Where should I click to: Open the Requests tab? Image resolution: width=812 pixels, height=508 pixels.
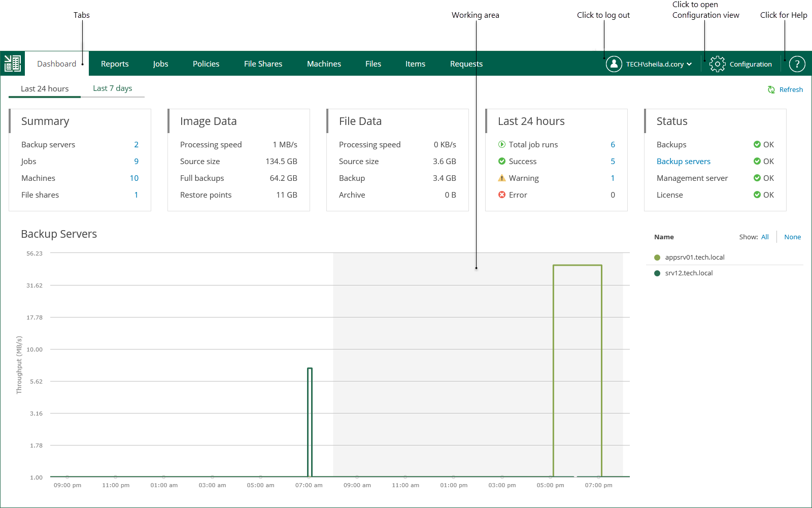[x=466, y=63]
